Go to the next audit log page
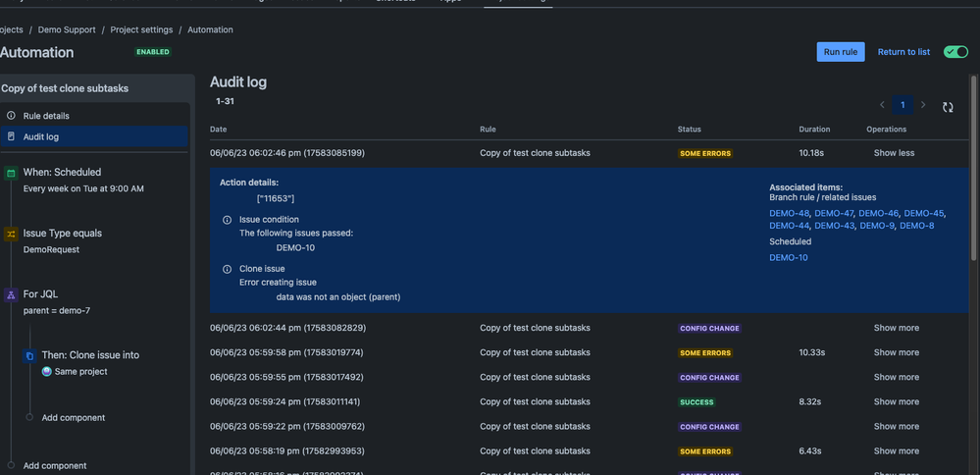The width and height of the screenshot is (980, 475). 923,105
